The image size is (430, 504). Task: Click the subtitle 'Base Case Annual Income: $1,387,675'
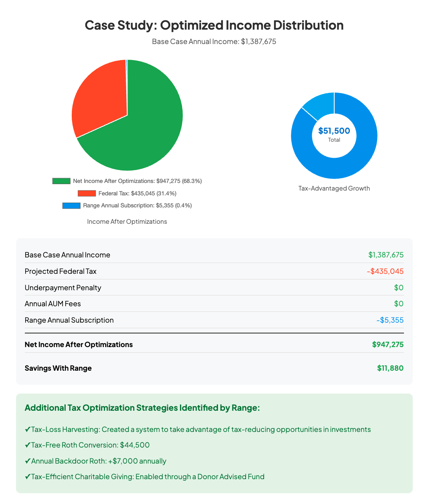214,42
